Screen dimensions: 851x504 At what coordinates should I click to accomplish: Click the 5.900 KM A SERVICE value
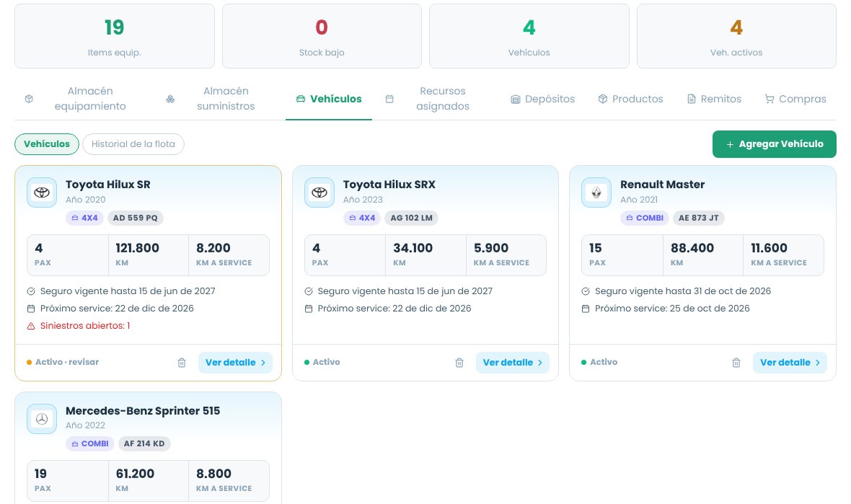click(491, 248)
